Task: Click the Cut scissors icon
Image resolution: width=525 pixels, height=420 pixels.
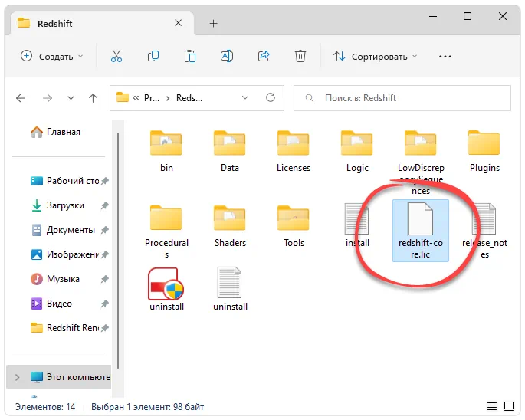Action: pos(116,56)
